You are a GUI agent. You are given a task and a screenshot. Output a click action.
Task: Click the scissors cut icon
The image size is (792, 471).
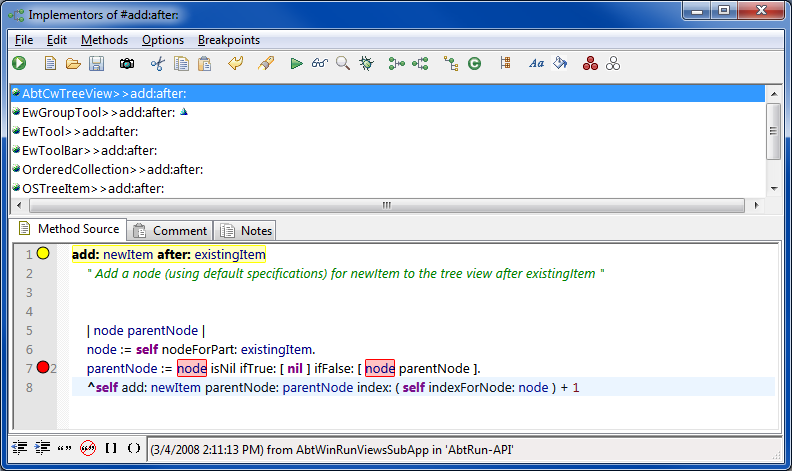point(157,64)
